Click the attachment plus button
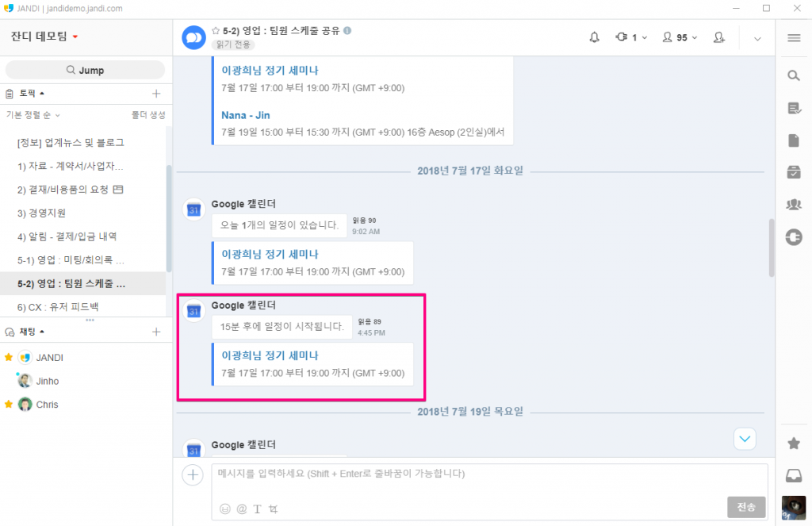This screenshot has width=812, height=526. point(193,474)
